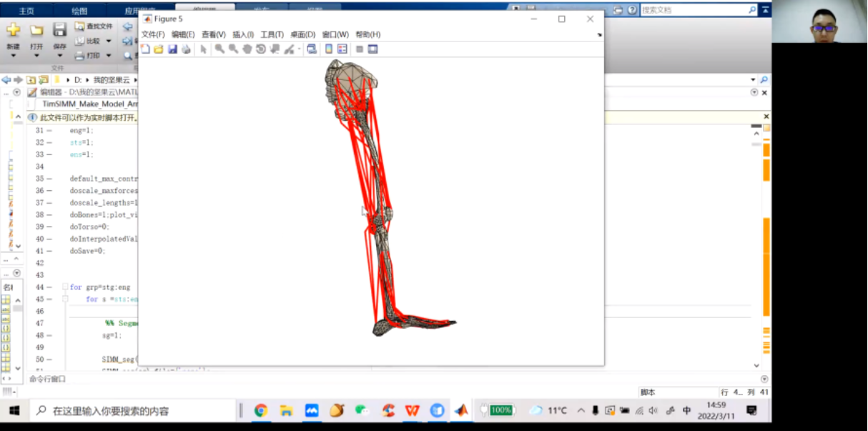Switch to the 绘图 ribbon tab
This screenshot has height=431, width=868.
tap(79, 11)
